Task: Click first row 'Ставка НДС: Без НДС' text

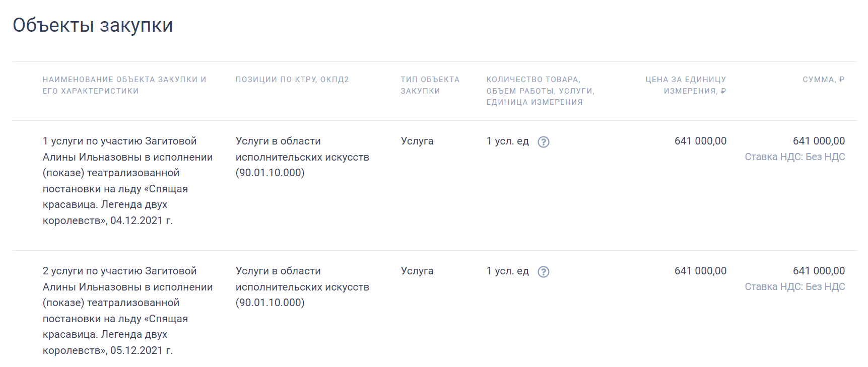Action: [x=795, y=157]
